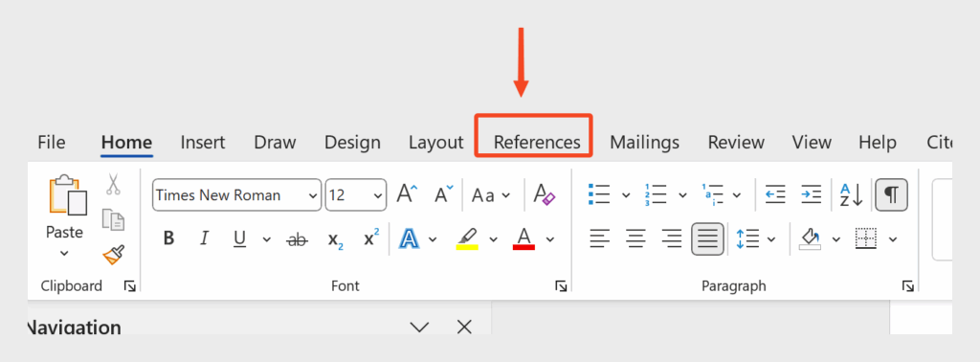Open borders dropdown arrow
Viewport: 980px width, 362px height.
click(x=893, y=238)
